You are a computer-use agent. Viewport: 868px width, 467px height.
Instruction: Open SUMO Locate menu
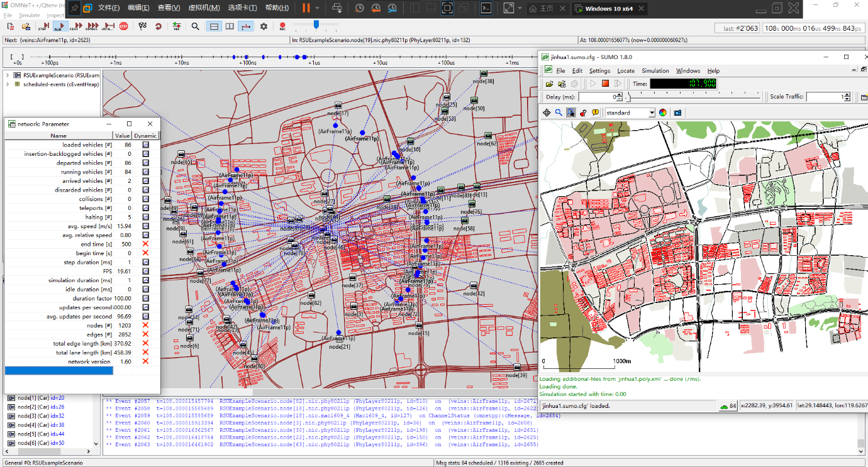pyautogui.click(x=625, y=71)
